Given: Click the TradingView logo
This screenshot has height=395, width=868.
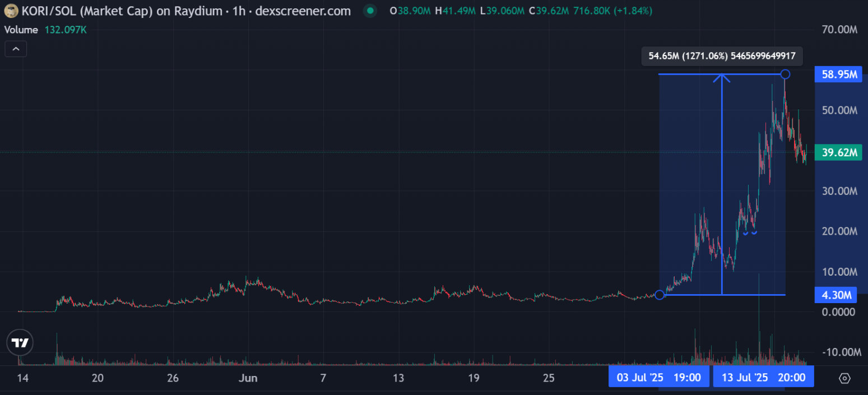Looking at the screenshot, I should click(20, 343).
